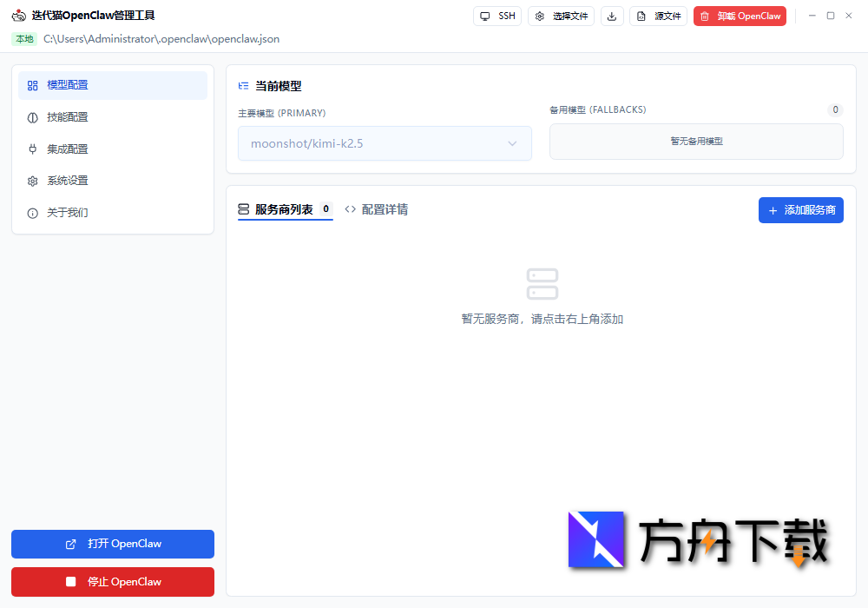Click the plug icon next to 集成配置
This screenshot has width=868, height=608.
coord(32,149)
